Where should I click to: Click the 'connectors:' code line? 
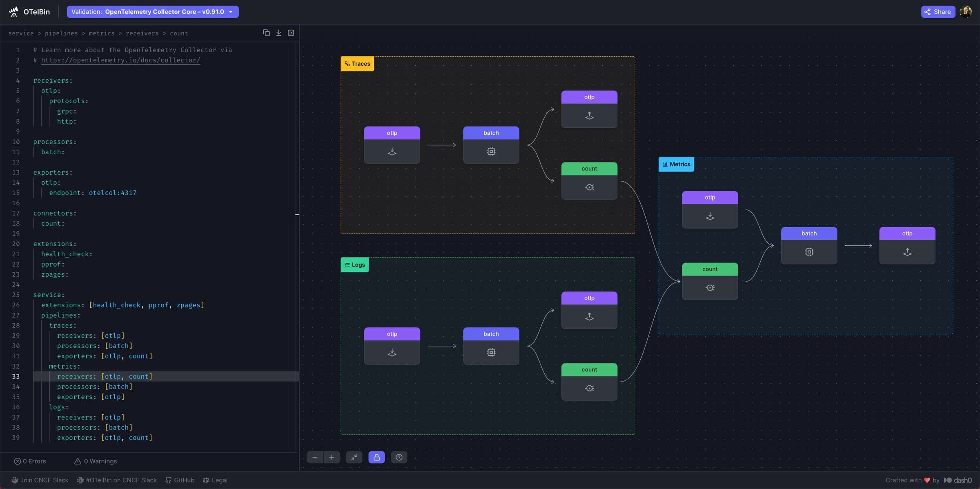click(x=55, y=213)
